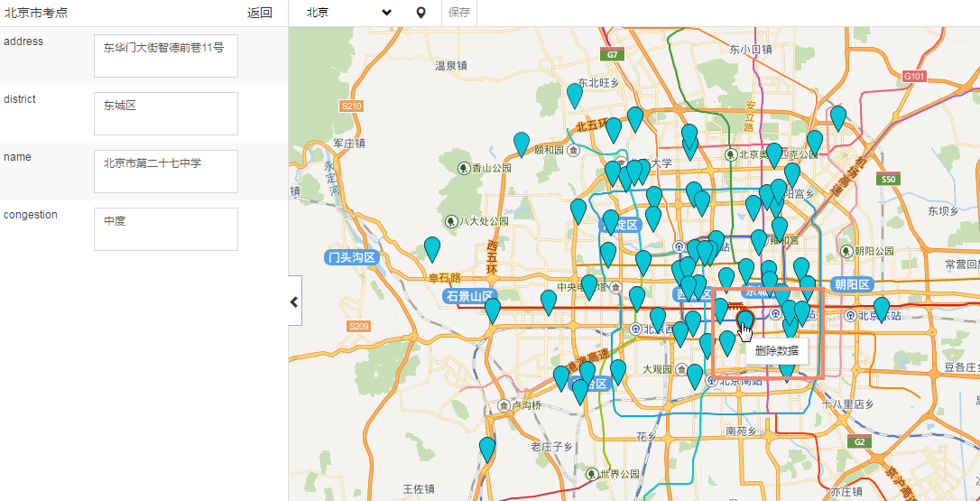The width and height of the screenshot is (980, 501).
Task: Click the 东坝乡 map label
Action: point(943,211)
